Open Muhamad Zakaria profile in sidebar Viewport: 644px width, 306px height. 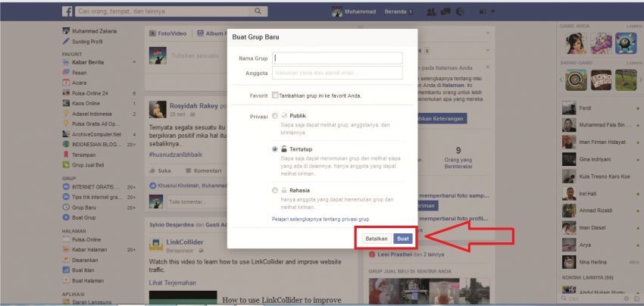pyautogui.click(x=89, y=31)
